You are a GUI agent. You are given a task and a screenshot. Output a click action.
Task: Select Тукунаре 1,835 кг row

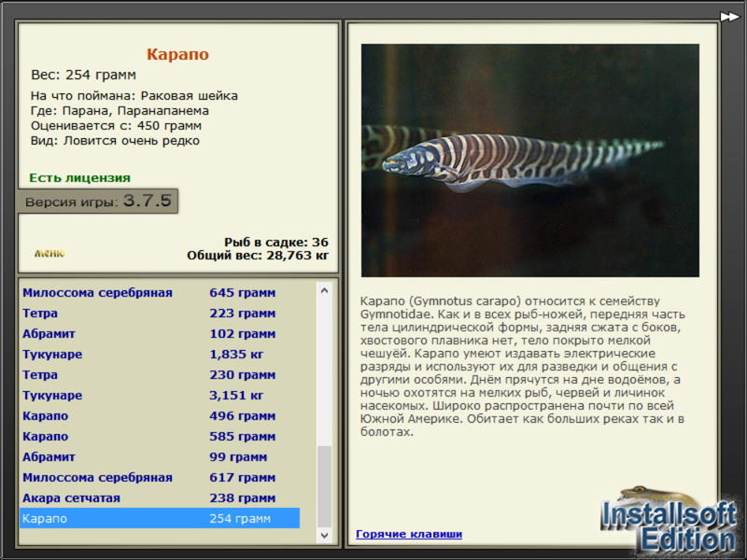(160, 354)
